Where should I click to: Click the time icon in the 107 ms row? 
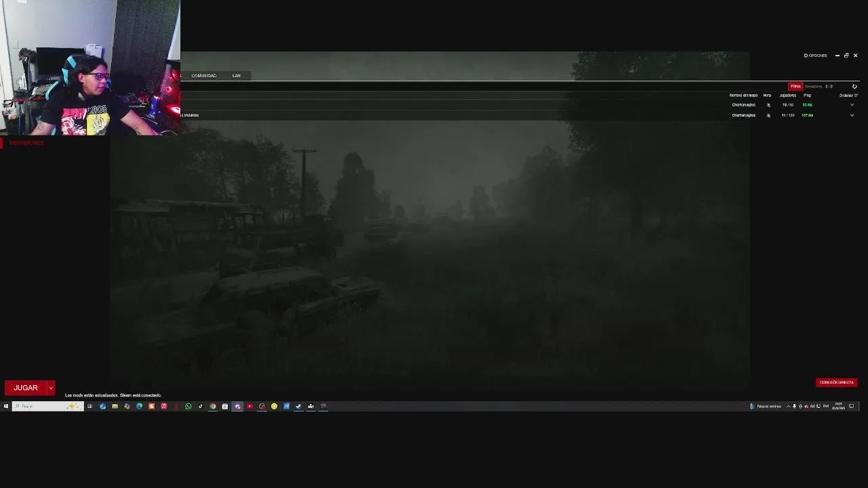768,115
